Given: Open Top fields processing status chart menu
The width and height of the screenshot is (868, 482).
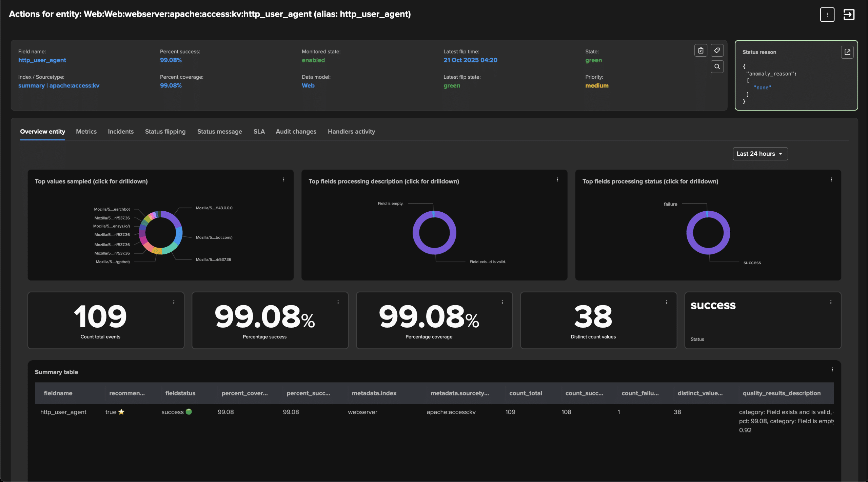Looking at the screenshot, I should coord(831,180).
